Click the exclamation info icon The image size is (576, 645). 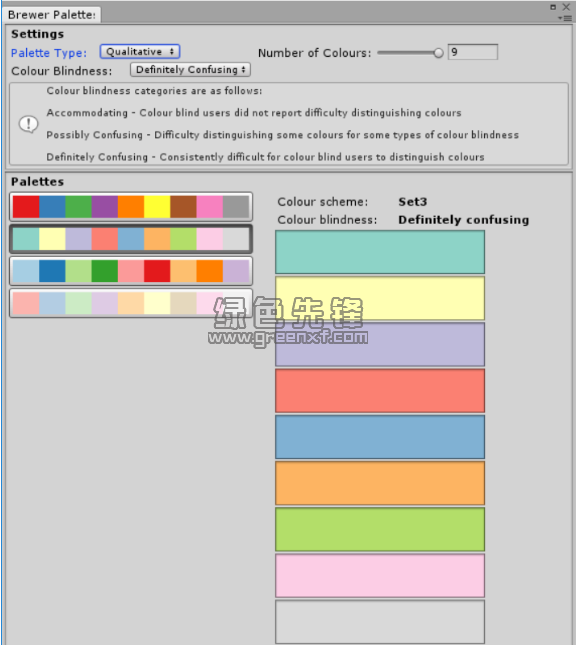pyautogui.click(x=28, y=124)
